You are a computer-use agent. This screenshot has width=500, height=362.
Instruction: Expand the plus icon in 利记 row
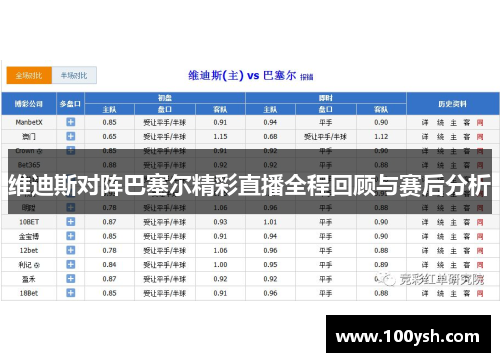point(71,265)
